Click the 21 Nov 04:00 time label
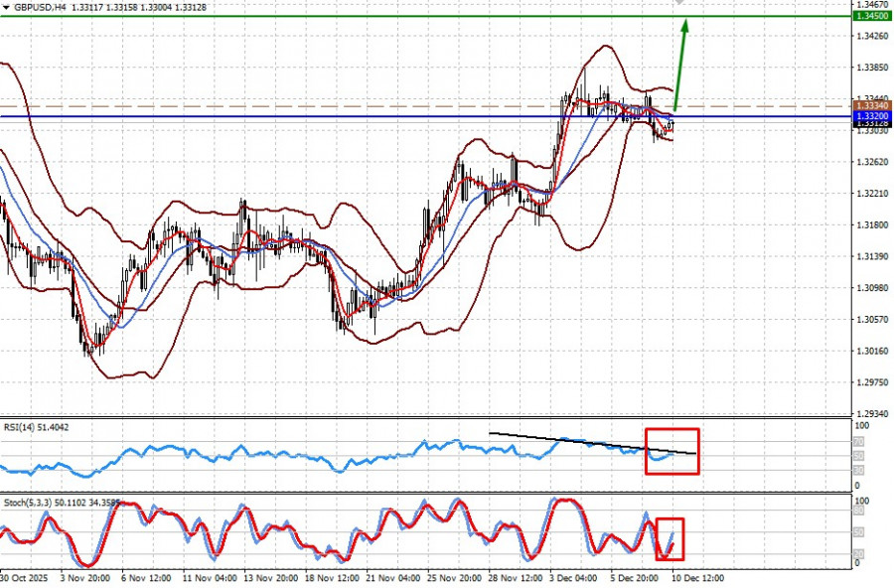Viewport: 894px width, 588px height. click(393, 578)
